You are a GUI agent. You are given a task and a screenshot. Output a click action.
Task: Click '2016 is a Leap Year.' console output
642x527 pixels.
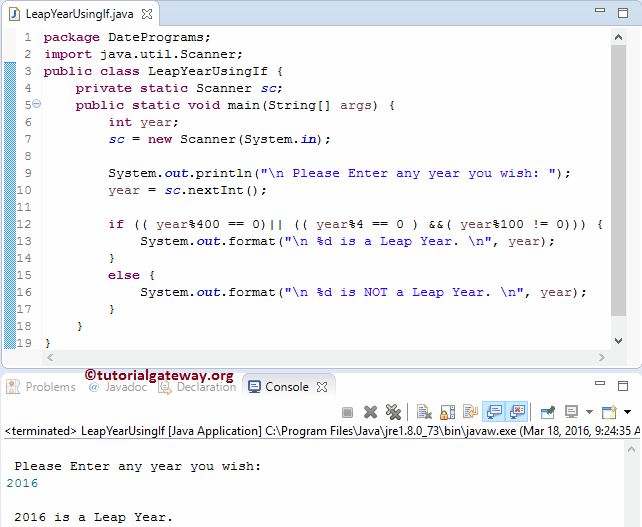click(x=93, y=517)
